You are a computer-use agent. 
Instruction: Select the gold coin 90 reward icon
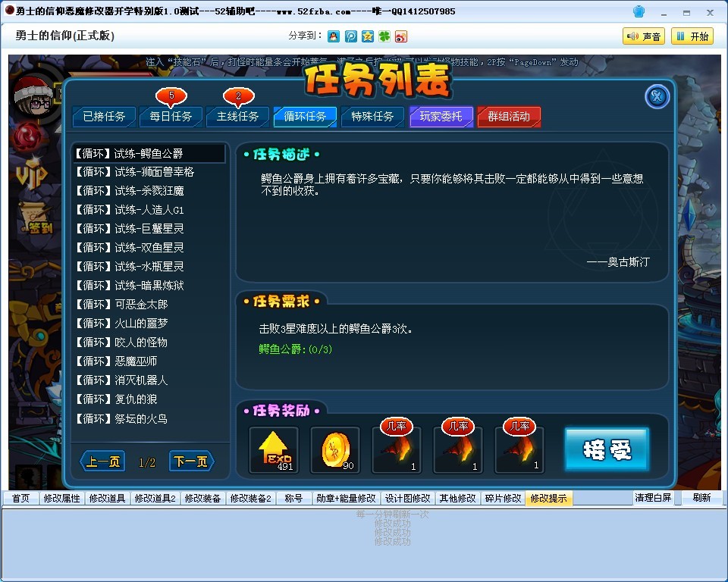[x=335, y=450]
